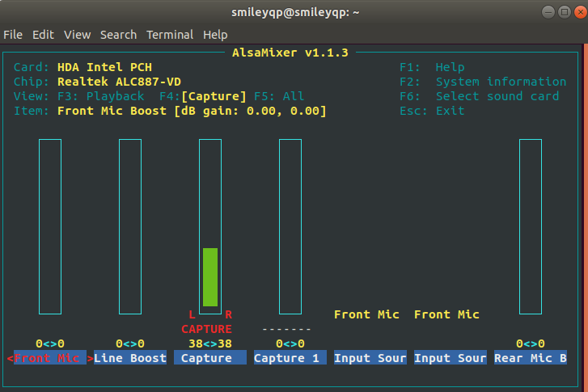This screenshot has height=392, width=588.
Task: Click the Rear Mic Boost volume bar
Action: click(531, 226)
